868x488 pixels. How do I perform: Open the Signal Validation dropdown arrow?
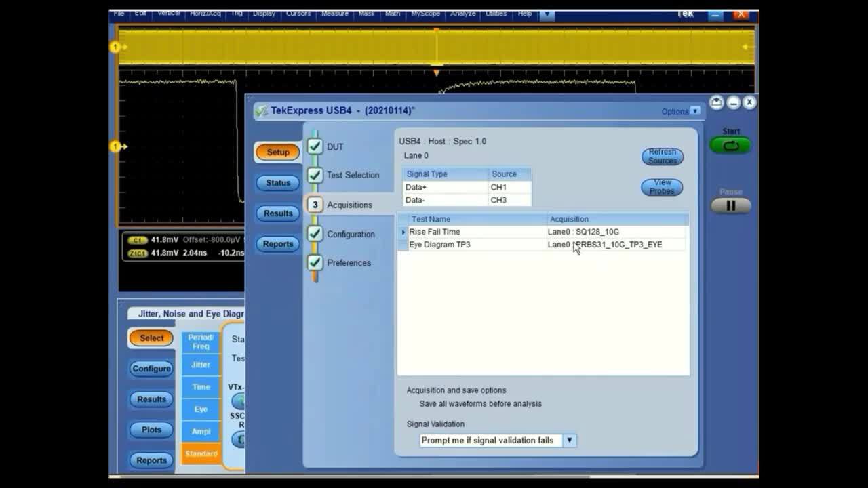point(570,440)
